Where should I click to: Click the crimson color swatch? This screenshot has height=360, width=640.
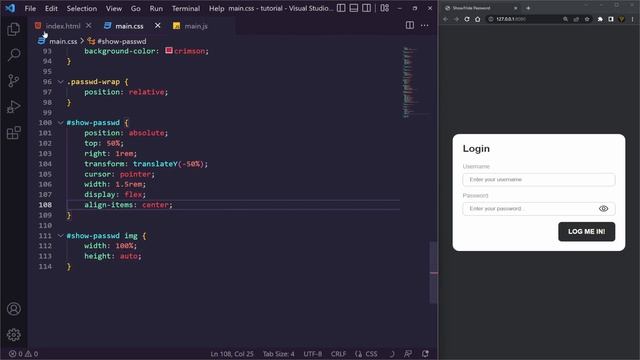pyautogui.click(x=169, y=51)
